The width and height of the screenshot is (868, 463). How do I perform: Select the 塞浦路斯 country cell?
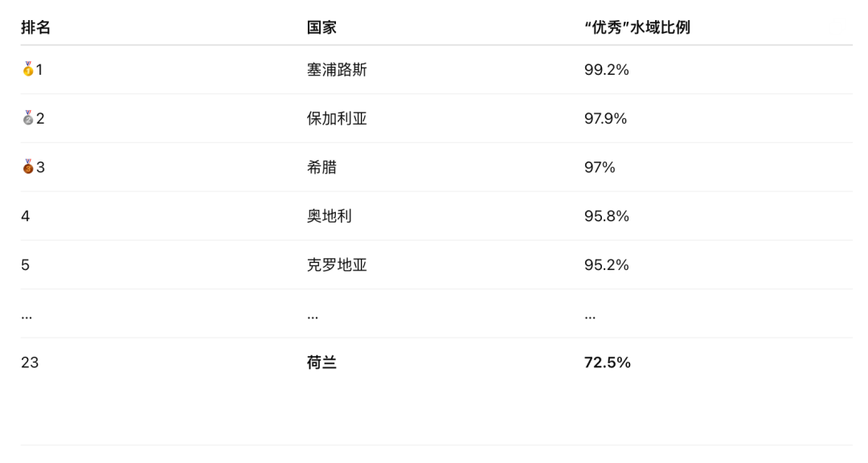pyautogui.click(x=337, y=70)
